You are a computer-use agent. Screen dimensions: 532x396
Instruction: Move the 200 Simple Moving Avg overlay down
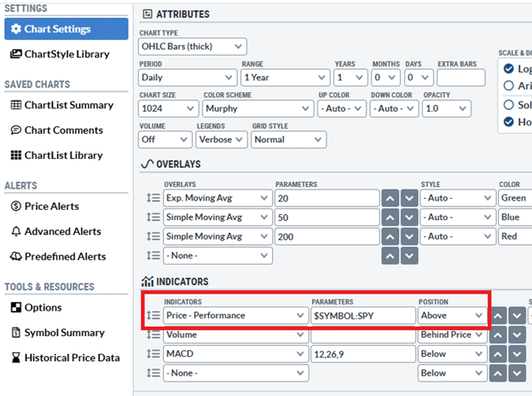408,236
